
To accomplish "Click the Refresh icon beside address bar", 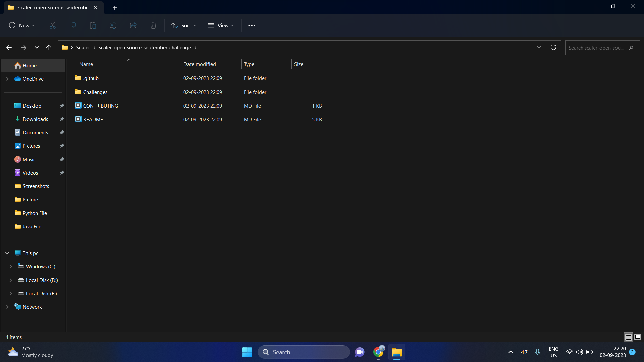I will click(553, 47).
